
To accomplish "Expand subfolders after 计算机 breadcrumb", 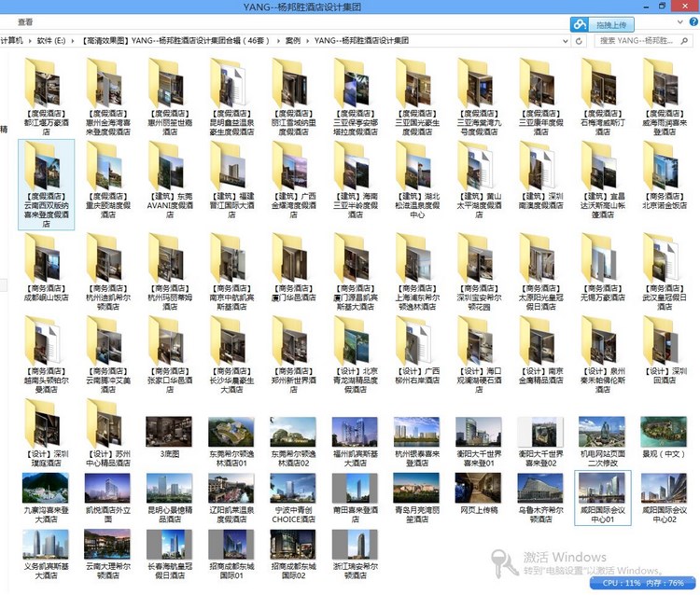I will 30,41.
